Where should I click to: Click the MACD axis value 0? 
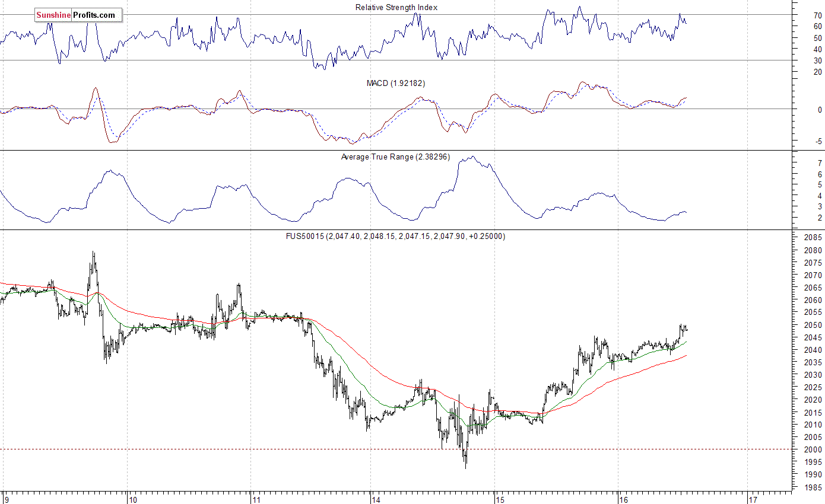(820, 110)
